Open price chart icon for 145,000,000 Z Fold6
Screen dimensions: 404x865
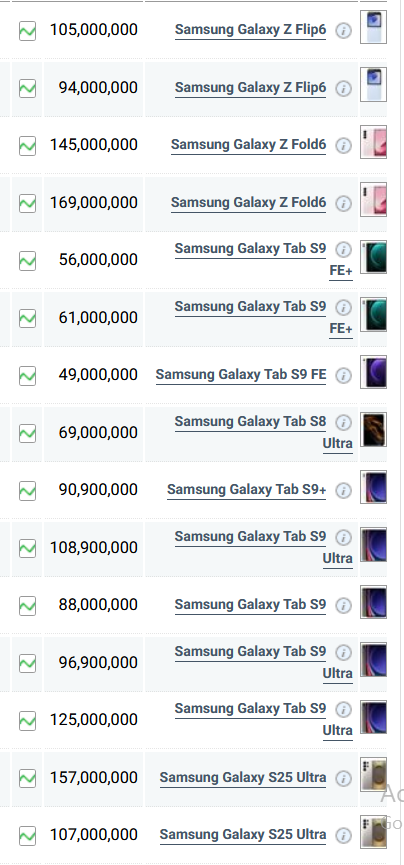point(28,146)
